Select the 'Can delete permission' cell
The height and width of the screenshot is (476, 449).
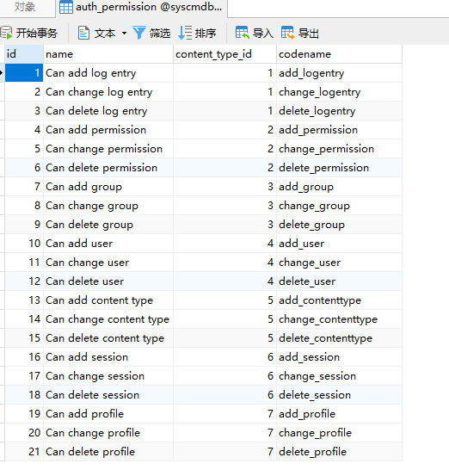pyautogui.click(x=108, y=168)
